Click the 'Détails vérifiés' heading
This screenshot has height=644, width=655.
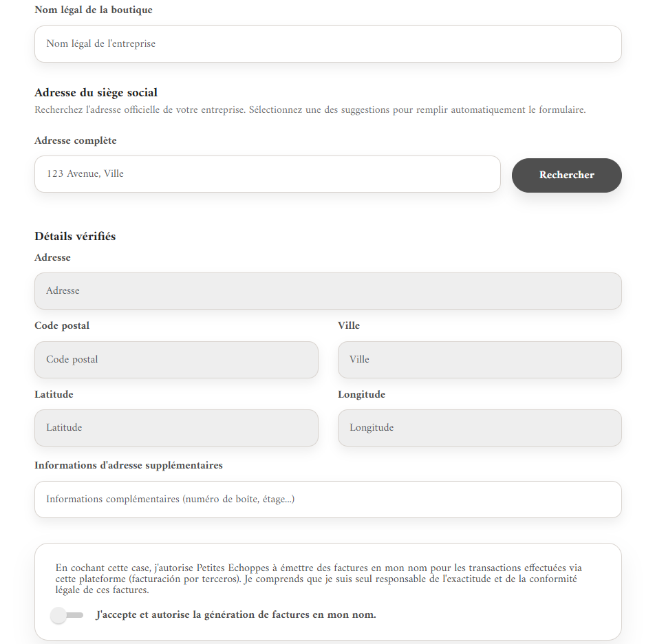(75, 236)
